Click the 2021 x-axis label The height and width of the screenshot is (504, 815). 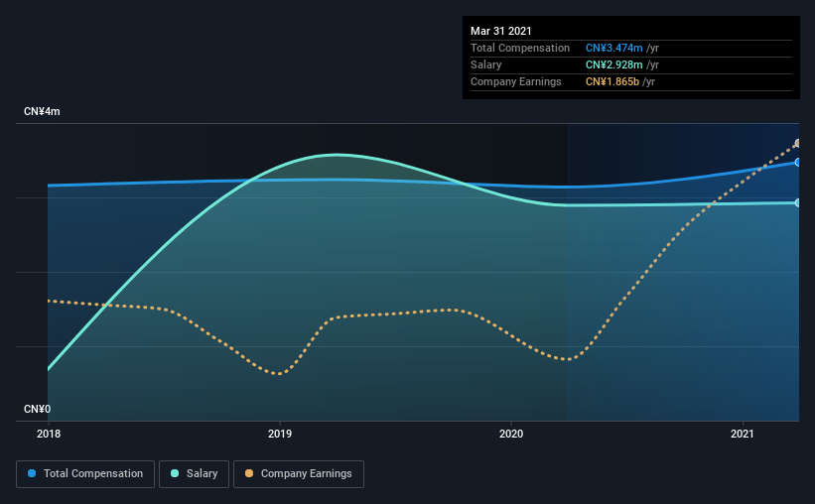tap(743, 434)
